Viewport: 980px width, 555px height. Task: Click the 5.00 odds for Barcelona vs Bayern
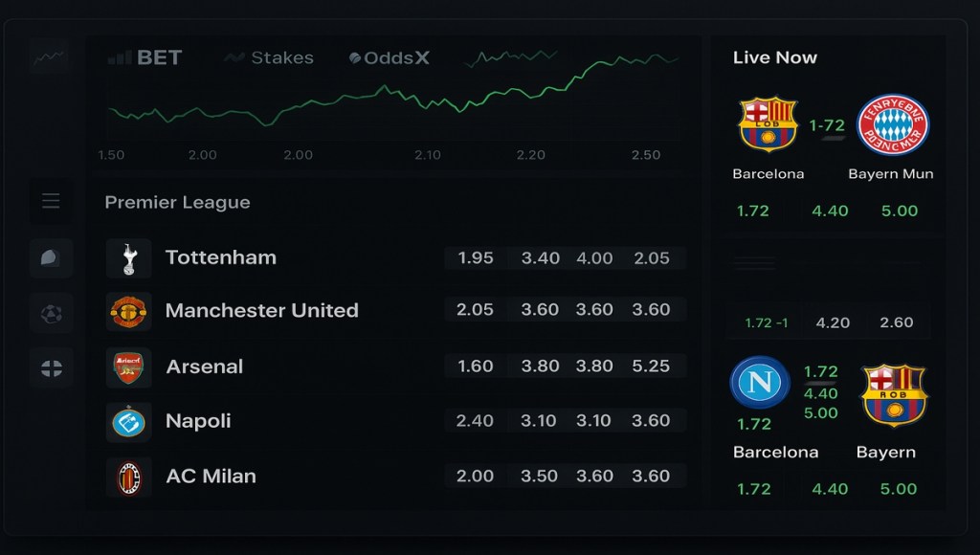click(x=898, y=488)
